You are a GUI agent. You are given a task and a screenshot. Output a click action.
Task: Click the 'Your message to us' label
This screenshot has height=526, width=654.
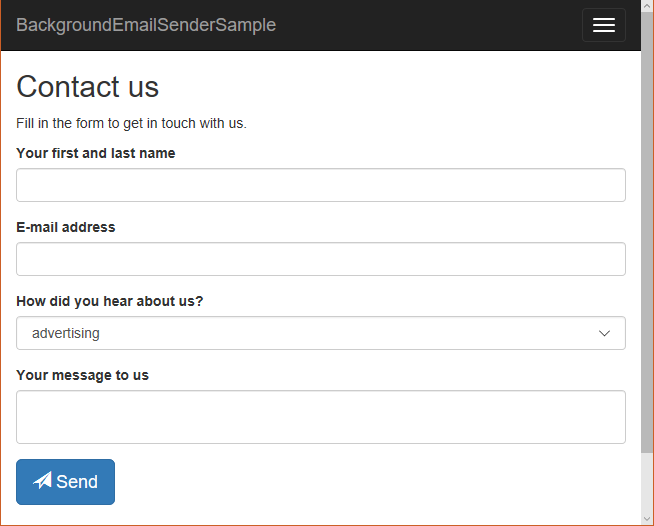pyautogui.click(x=83, y=375)
